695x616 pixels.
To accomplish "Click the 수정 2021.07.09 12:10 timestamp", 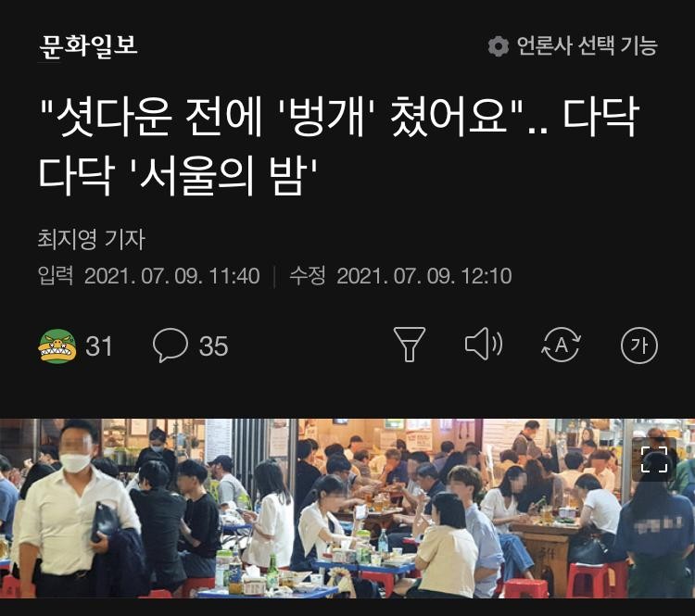I will (x=400, y=276).
